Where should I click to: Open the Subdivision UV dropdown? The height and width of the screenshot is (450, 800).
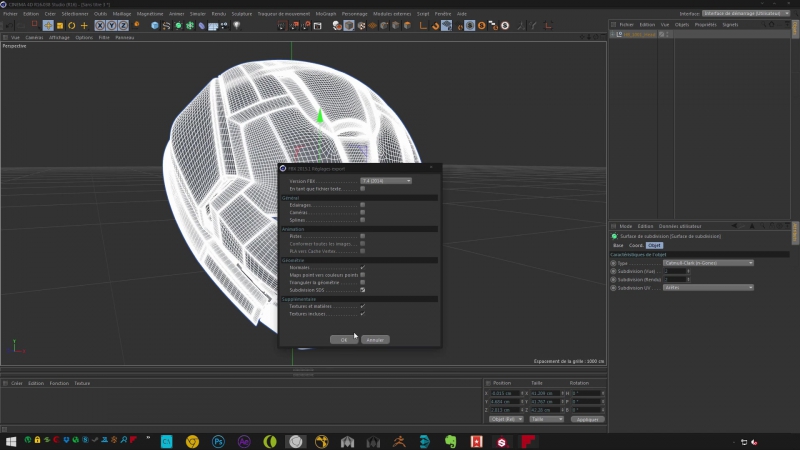point(708,288)
